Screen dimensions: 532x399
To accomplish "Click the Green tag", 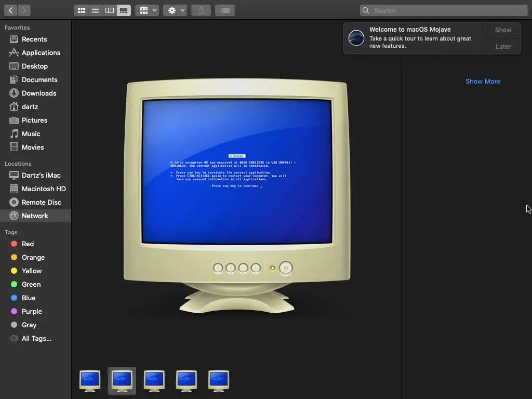I will 35,284.
